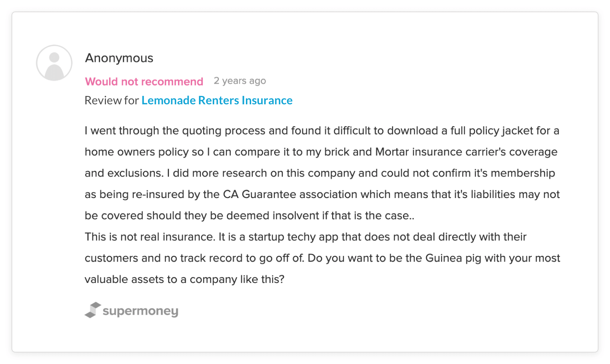
Task: Click the words 'Guinea pig' in review
Action: 453,258
